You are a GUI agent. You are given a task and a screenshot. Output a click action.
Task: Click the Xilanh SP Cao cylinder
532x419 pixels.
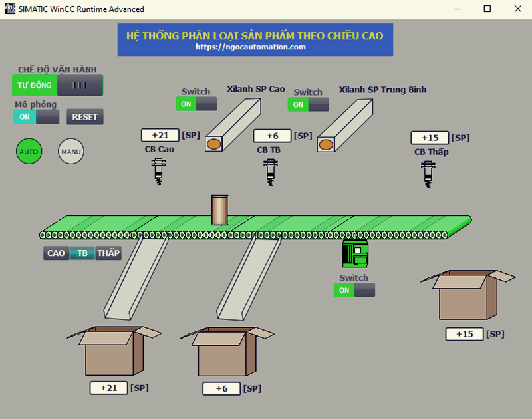[x=233, y=125]
